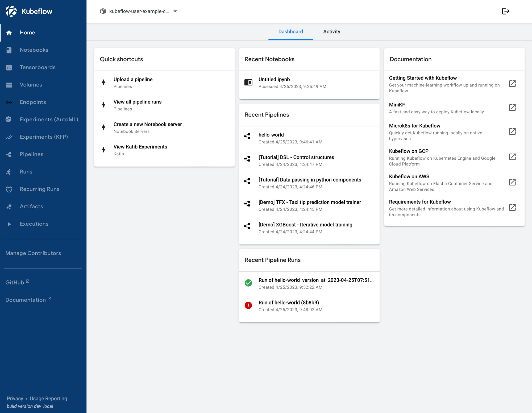Click pipeline icon next to XGBoost Iterative model training

247,226
